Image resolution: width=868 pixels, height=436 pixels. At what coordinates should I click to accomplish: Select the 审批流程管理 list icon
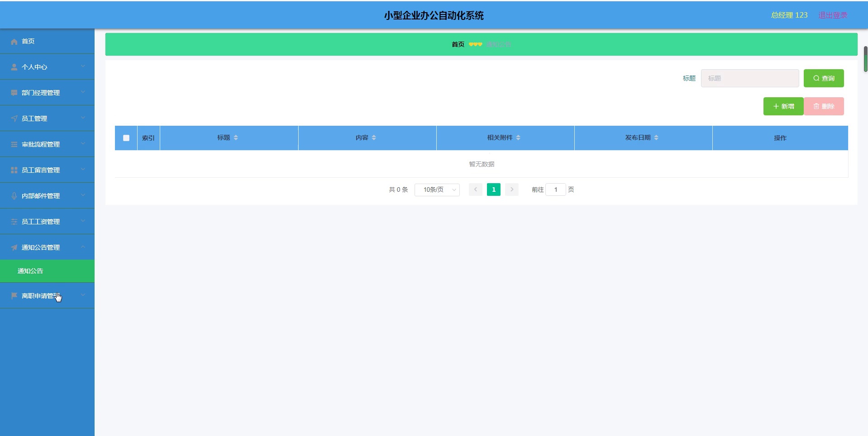(14, 144)
